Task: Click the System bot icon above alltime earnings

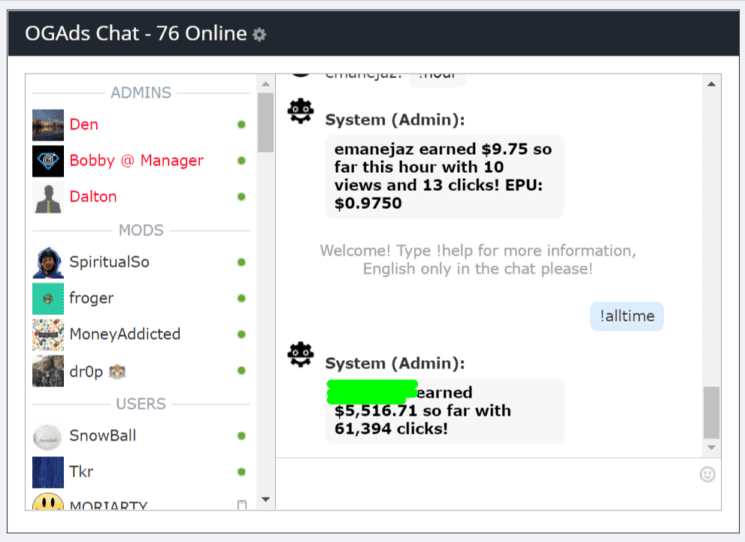Action: point(301,355)
